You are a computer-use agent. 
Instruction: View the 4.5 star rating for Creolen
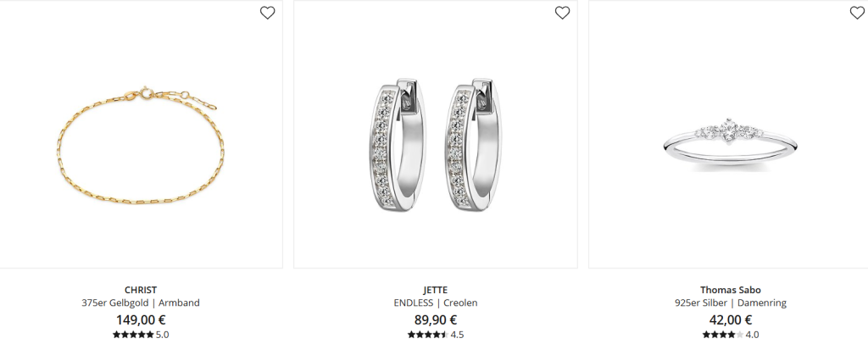point(435,335)
